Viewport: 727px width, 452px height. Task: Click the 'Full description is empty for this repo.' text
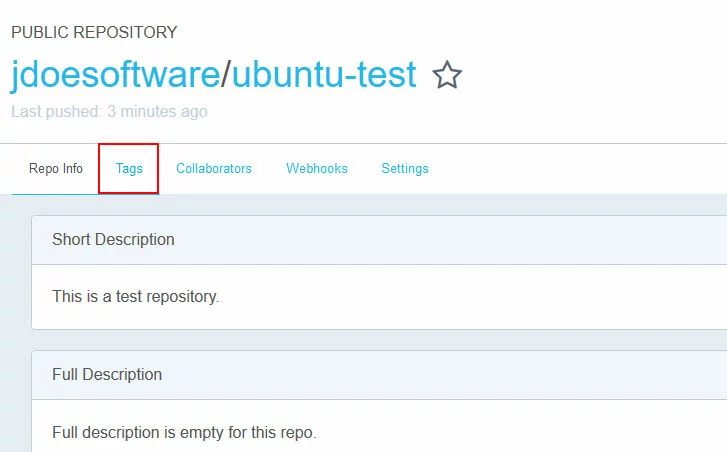184,433
